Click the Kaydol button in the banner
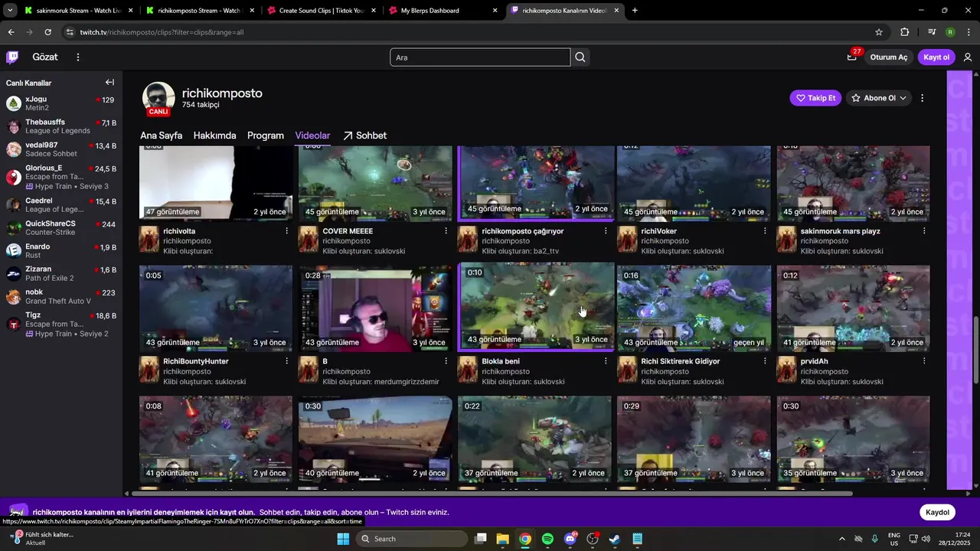Screen dimensions: 980x551 tap(937, 513)
